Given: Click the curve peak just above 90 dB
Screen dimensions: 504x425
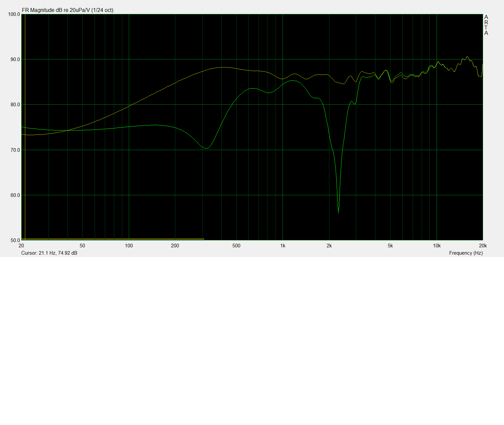Looking at the screenshot, I should [467, 57].
